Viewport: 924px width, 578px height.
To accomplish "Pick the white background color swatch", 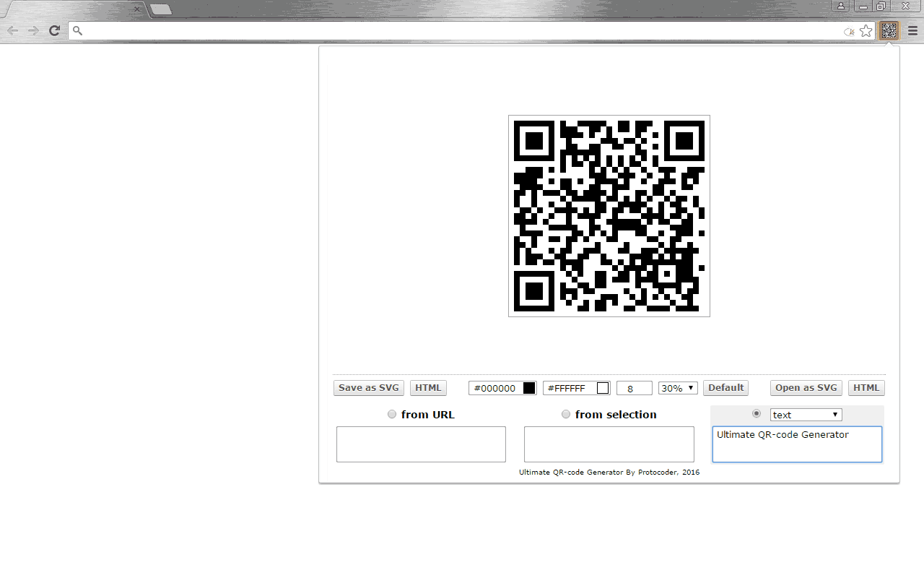I will [x=603, y=388].
